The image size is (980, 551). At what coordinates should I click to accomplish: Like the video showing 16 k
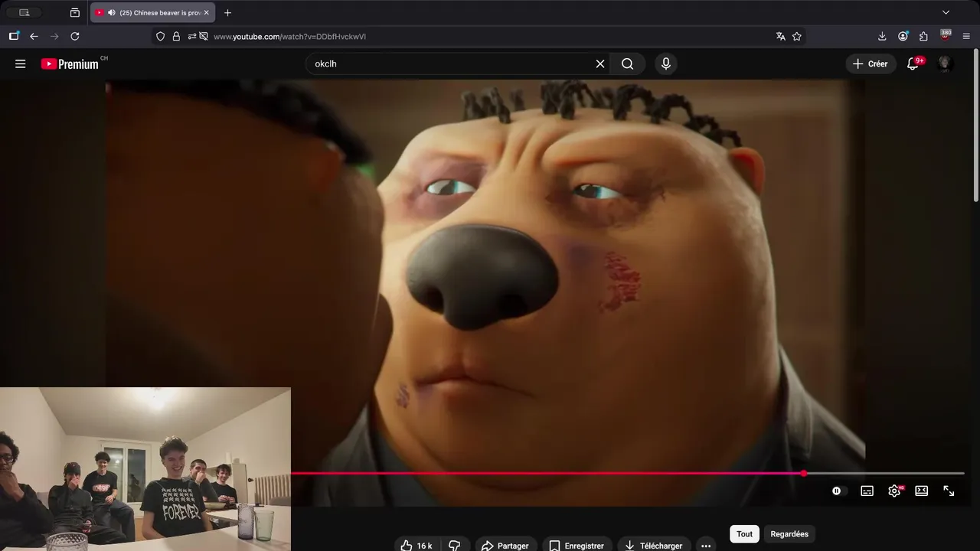point(417,546)
